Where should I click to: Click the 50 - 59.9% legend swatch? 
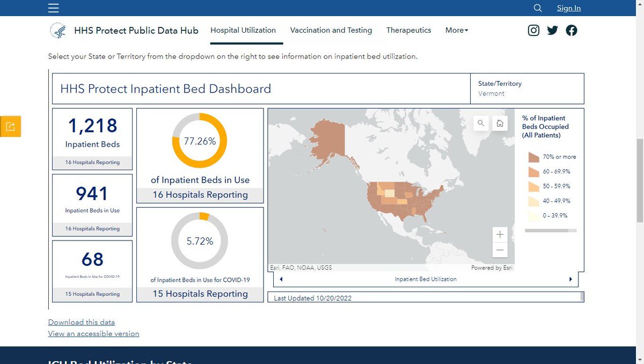(533, 186)
